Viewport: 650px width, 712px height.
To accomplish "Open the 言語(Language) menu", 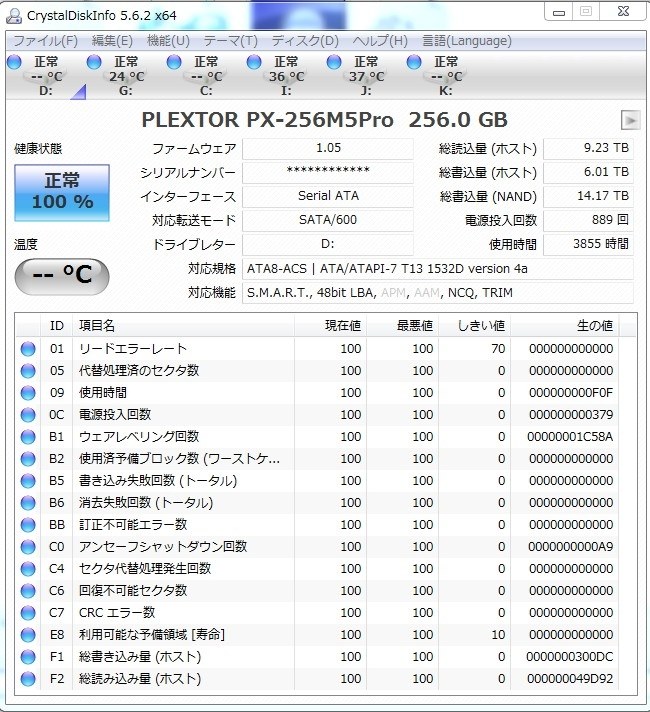I will 467,41.
